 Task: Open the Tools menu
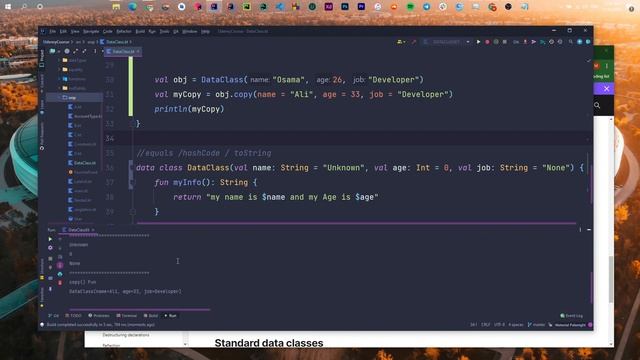click(164, 31)
